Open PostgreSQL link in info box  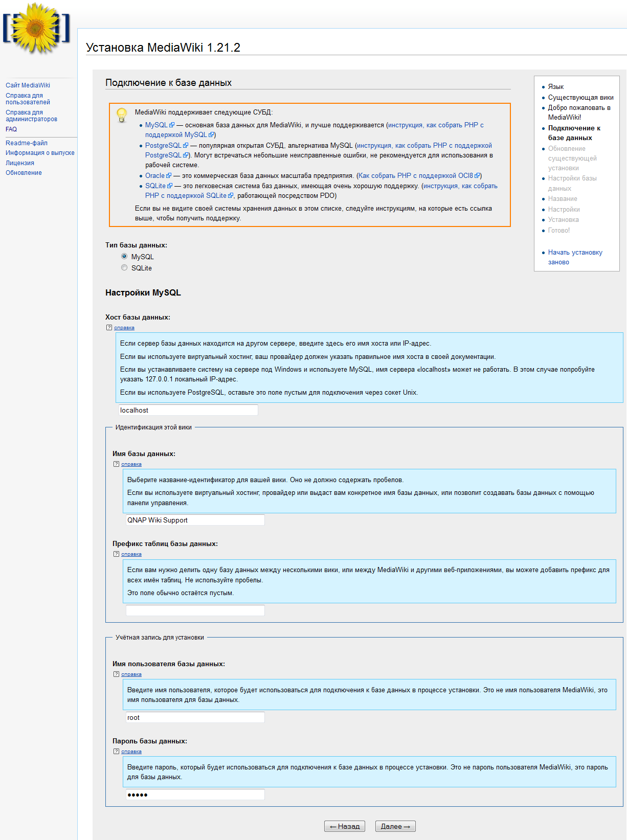[x=167, y=145]
